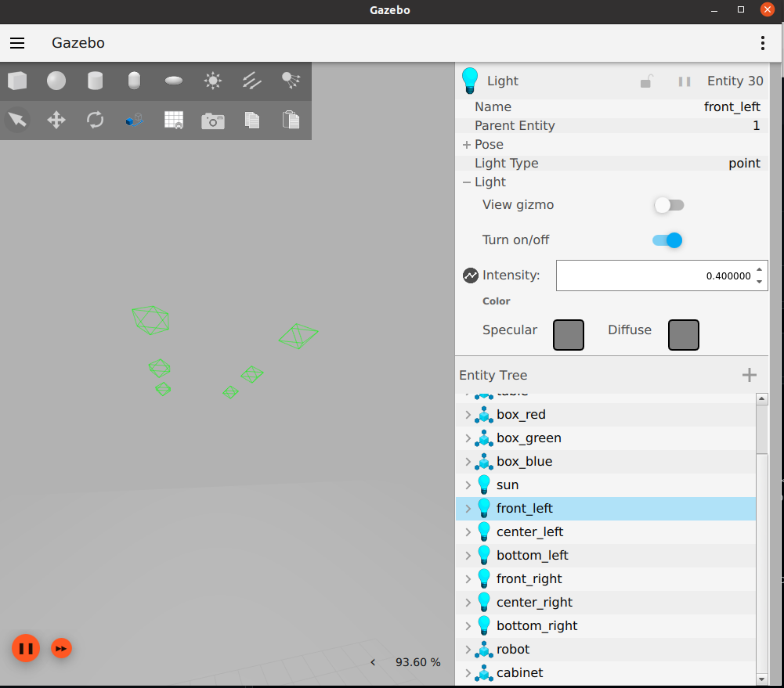784x688 pixels.
Task: Select the front_left light entity
Action: pyautogui.click(x=605, y=509)
